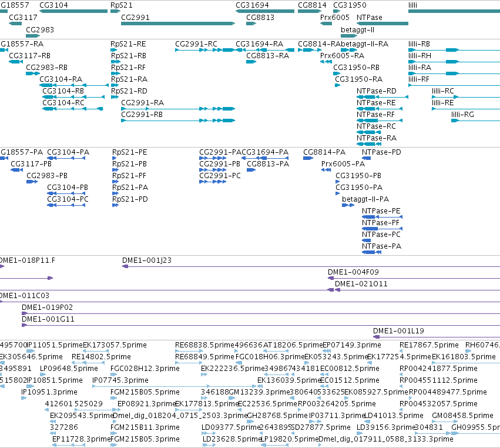Select the DME1-001L19 BAC label
The width and height of the screenshot is (500, 448).
point(398,331)
